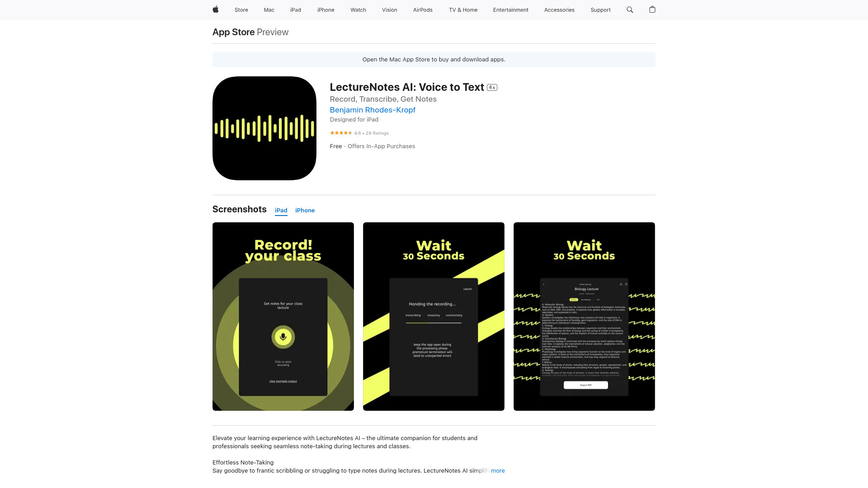Click the 4.6 star ratings count display

pos(359,133)
